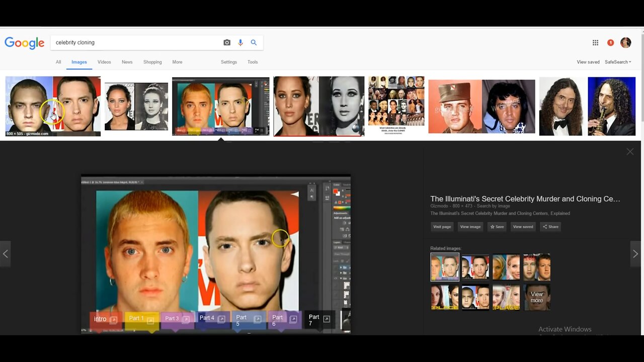
Task: Open related image of two blonde women
Action: coord(506,267)
